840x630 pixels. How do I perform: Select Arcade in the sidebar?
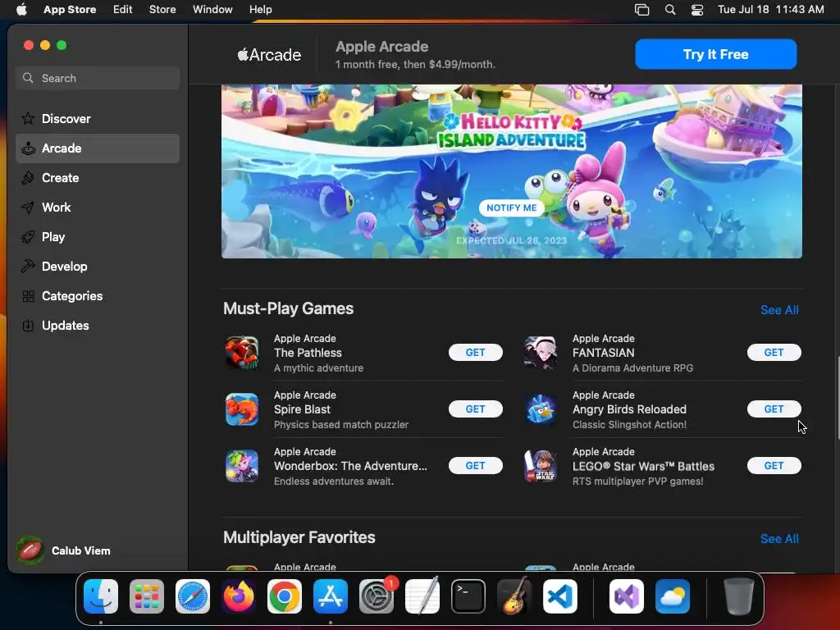pos(98,148)
